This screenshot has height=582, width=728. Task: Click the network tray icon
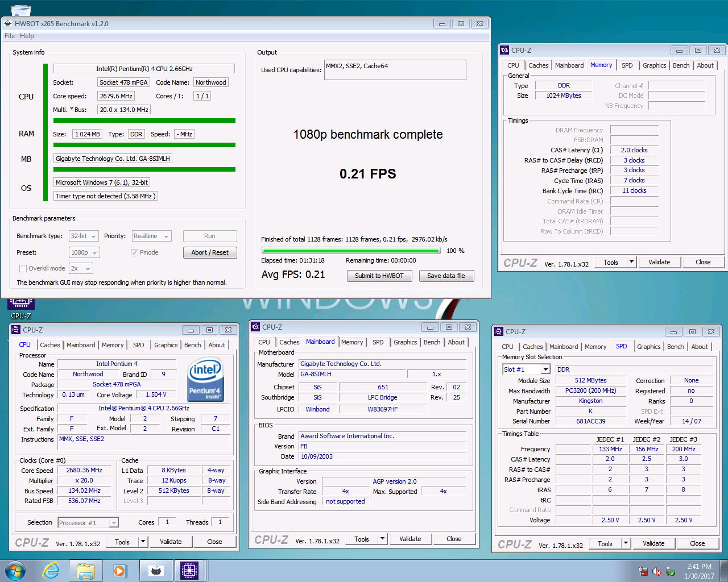pyautogui.click(x=643, y=572)
